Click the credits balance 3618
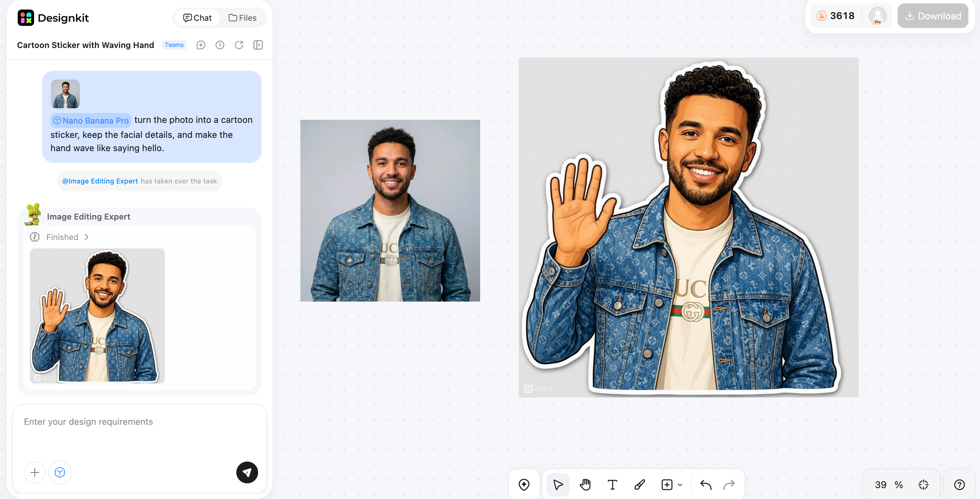The height and width of the screenshot is (499, 980). click(x=835, y=16)
